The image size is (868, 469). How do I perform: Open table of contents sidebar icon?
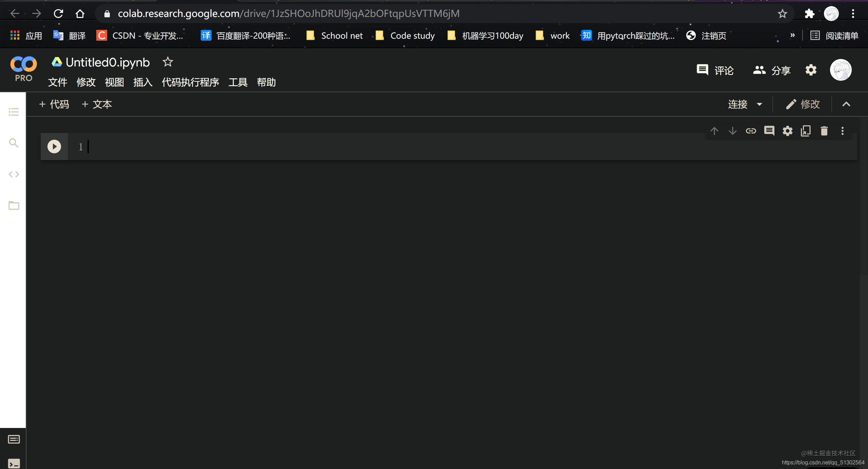[14, 112]
